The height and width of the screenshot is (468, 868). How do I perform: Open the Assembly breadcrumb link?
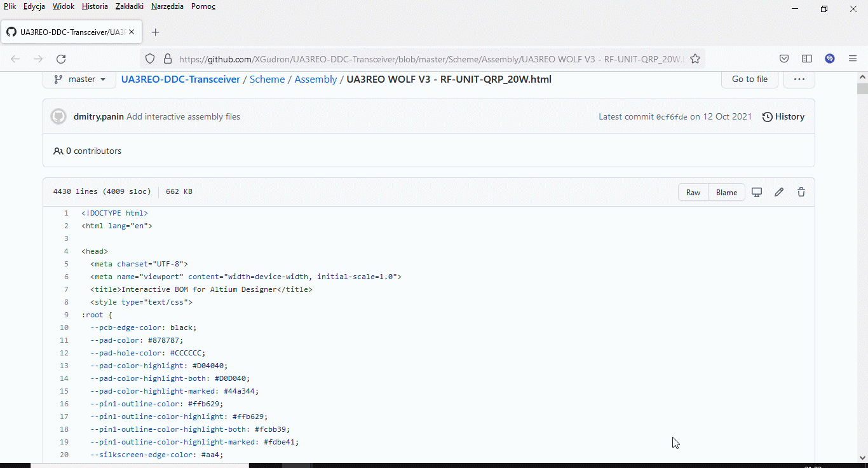pos(316,79)
